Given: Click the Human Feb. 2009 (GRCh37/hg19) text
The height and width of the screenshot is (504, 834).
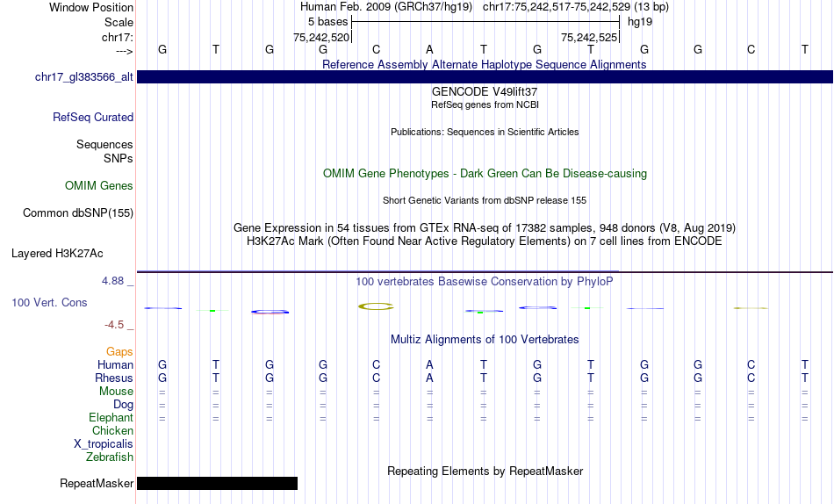Looking at the screenshot, I should tap(386, 7).
